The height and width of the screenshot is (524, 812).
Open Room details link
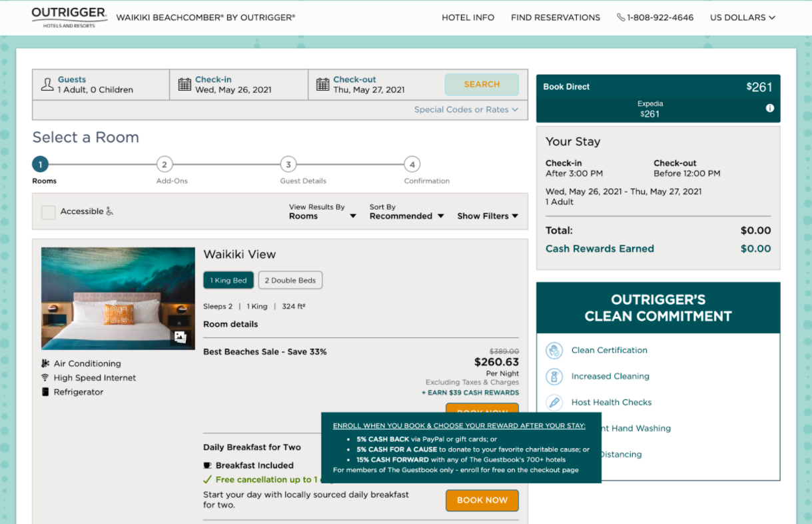(x=230, y=324)
